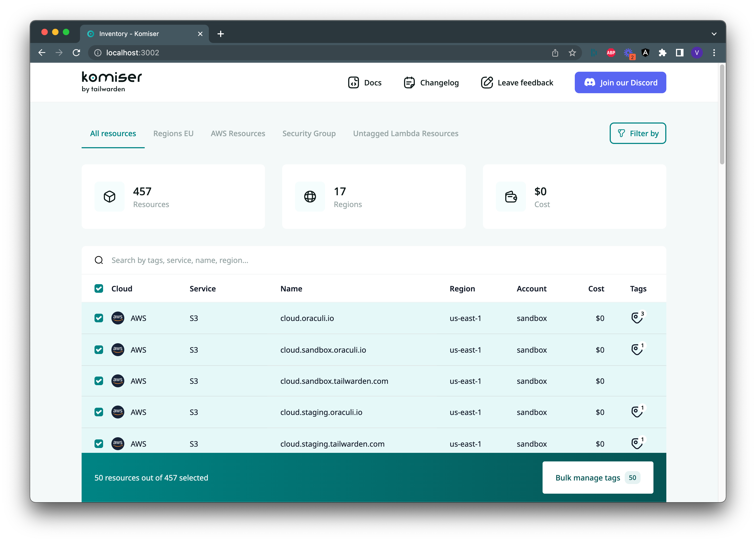Click the Cost wallet icon
The width and height of the screenshot is (756, 542).
511,196
